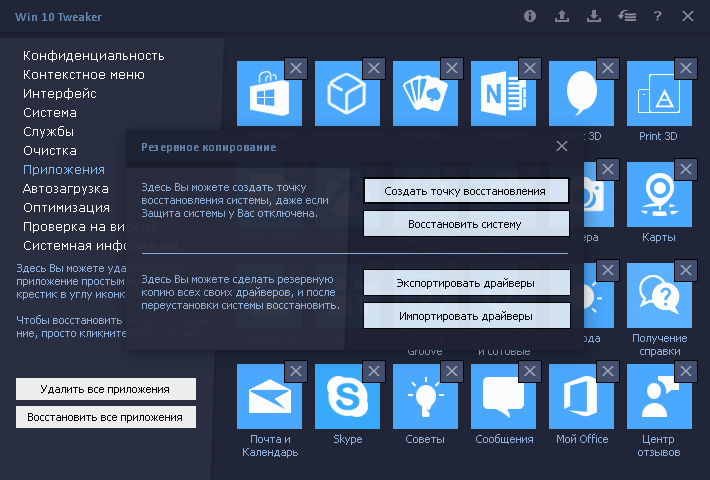The image size is (710, 480).
Task: Remove OneNote via its corner X
Action: [530, 68]
